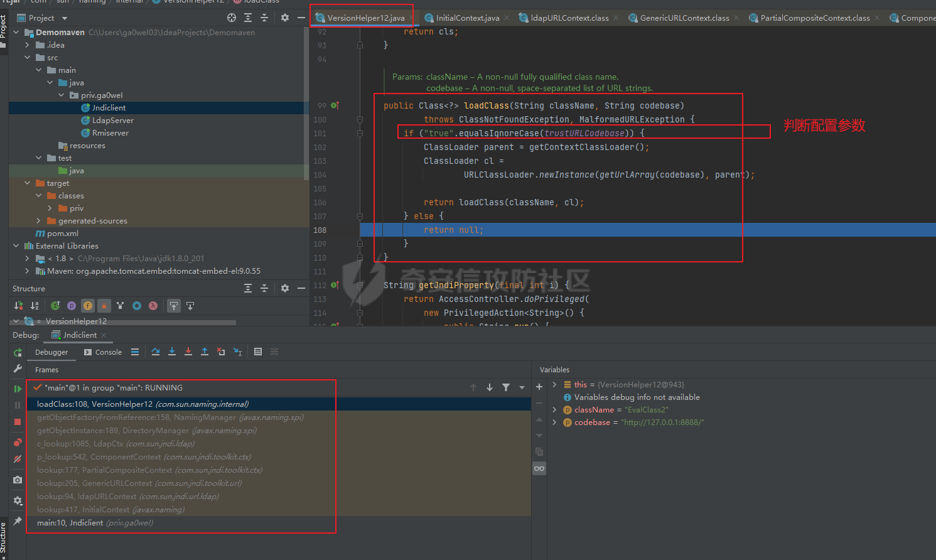The width and height of the screenshot is (936, 560).
Task: Toggle Autoscroll from Source in Structure
Action: pos(190,306)
